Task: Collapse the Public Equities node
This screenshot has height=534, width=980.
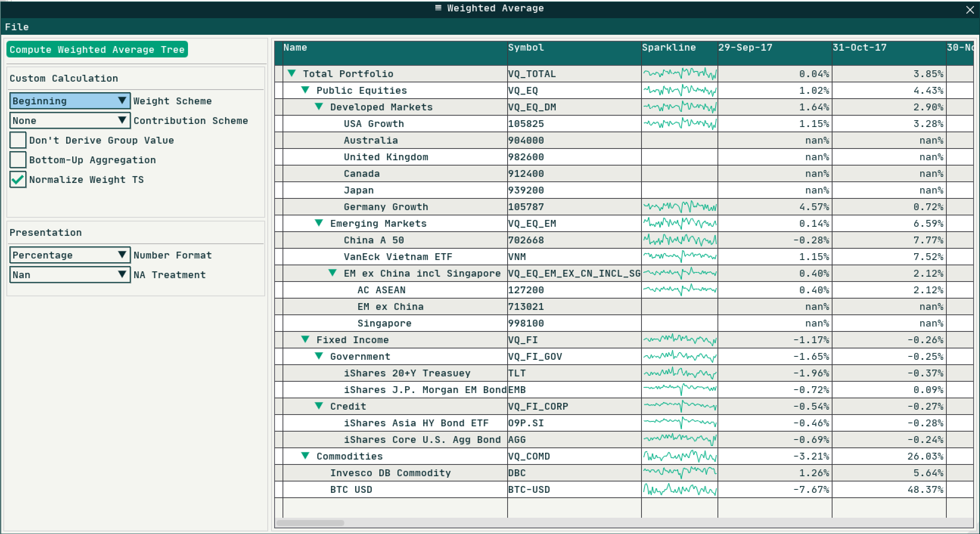Action: [x=305, y=90]
